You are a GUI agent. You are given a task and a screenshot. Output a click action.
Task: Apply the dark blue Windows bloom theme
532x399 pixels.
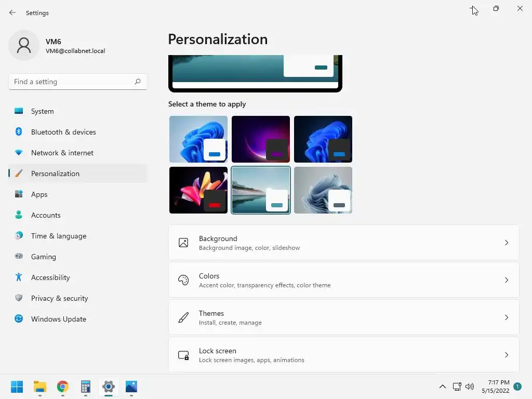click(323, 139)
